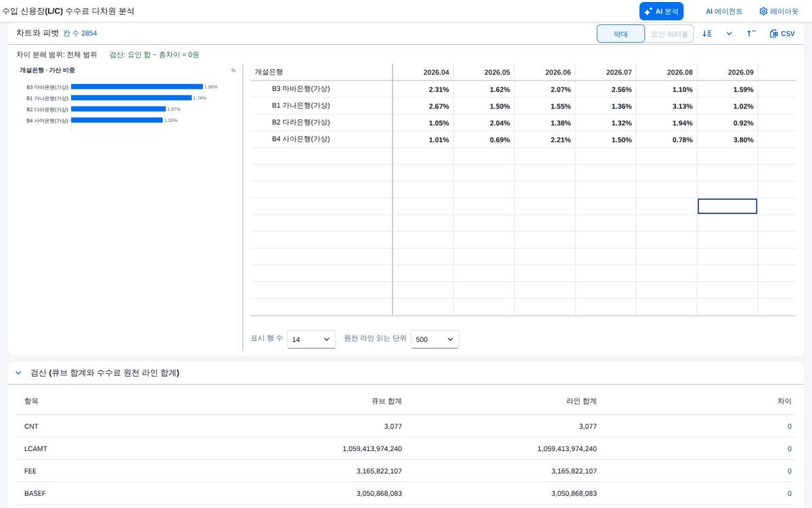Select the B2 다라은행(가상) table row label

pyautogui.click(x=300, y=123)
